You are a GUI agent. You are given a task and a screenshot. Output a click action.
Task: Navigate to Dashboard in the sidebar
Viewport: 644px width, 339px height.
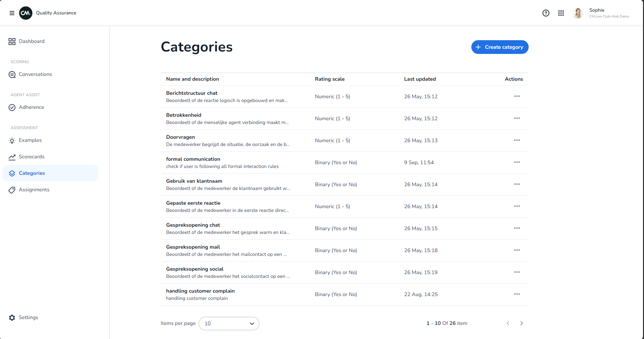pos(32,41)
